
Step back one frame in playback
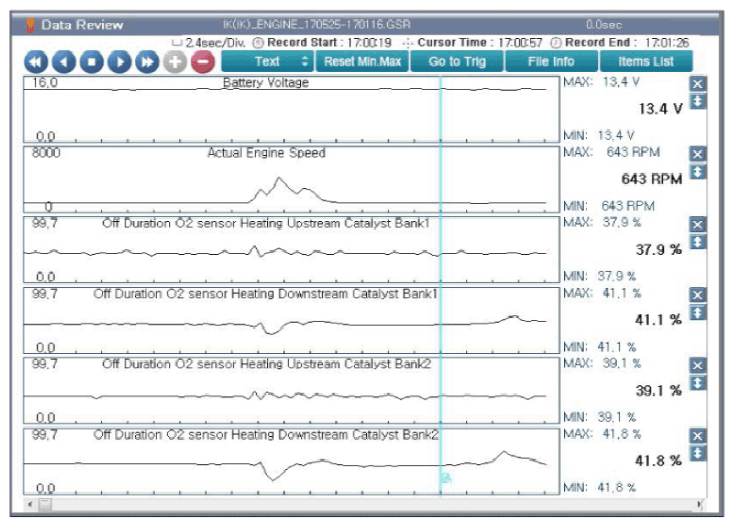tap(63, 62)
